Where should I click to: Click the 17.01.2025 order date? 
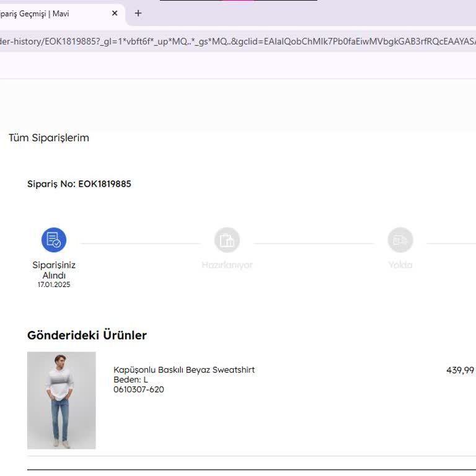pos(54,284)
